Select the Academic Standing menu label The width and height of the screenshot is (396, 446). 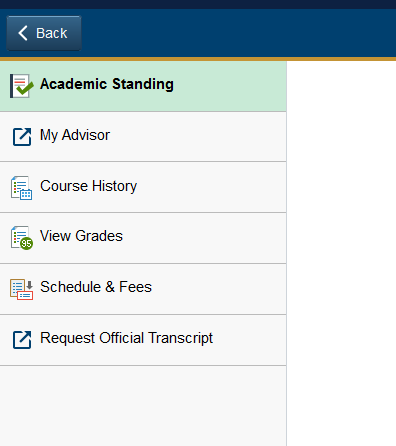(x=107, y=84)
